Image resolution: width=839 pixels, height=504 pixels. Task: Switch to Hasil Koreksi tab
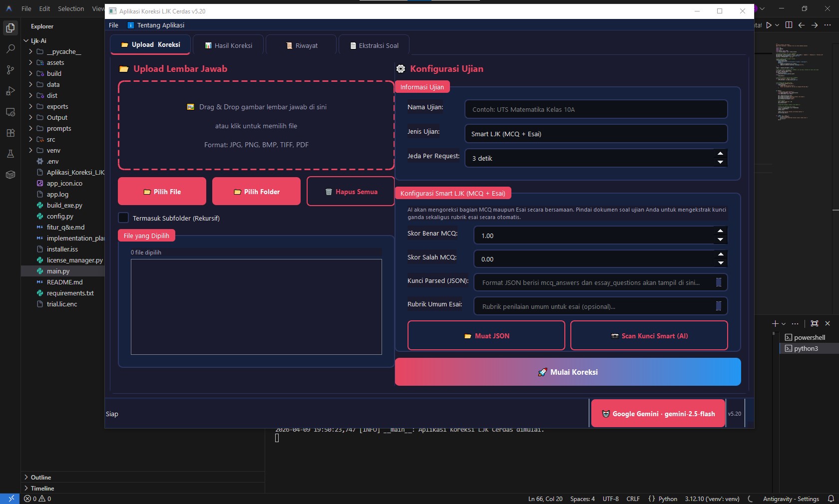point(229,45)
